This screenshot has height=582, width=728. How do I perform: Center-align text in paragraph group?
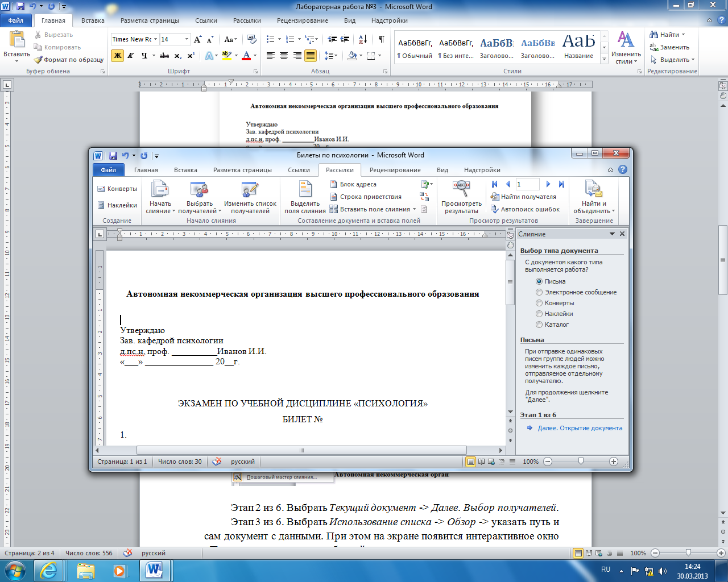point(284,55)
